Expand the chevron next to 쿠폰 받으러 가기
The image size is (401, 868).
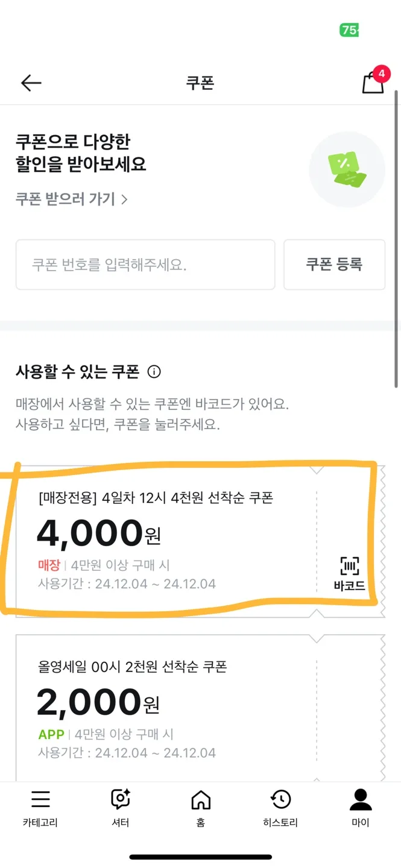(124, 200)
